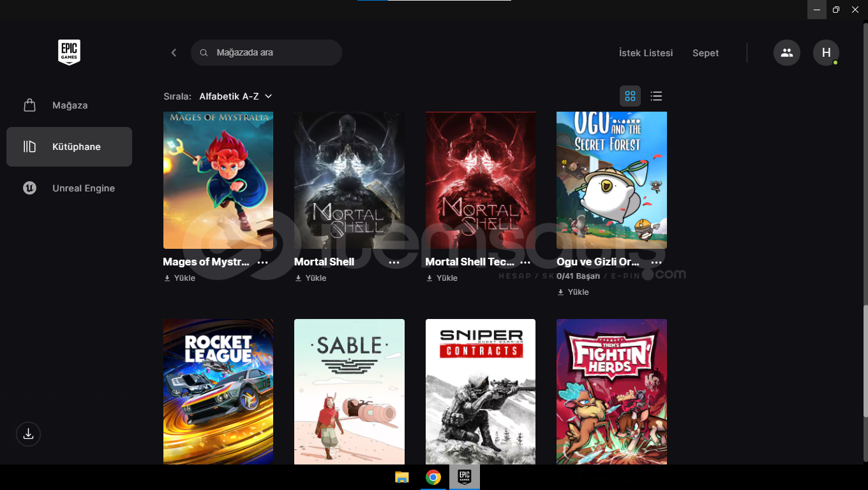868x490 pixels.
Task: Click the Mağazada ara search field
Action: pyautogui.click(x=266, y=52)
